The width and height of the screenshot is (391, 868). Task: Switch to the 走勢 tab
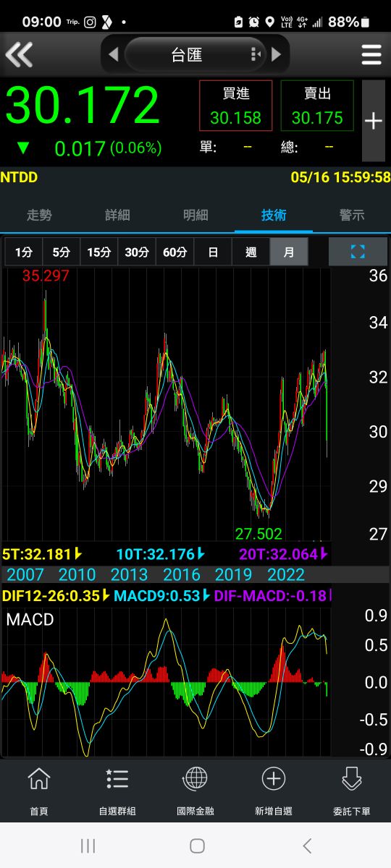tap(39, 215)
